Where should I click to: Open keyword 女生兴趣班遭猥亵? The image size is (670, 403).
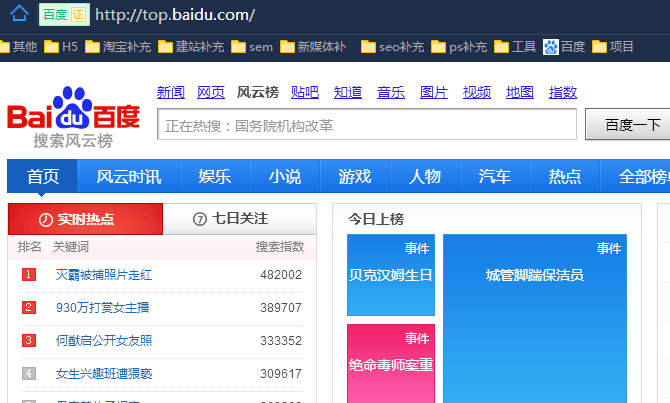tap(104, 374)
